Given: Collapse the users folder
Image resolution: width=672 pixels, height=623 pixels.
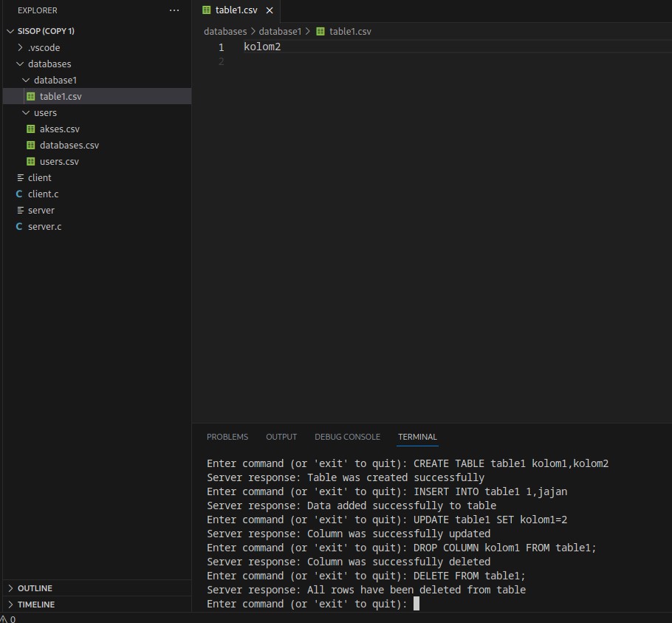Looking at the screenshot, I should [x=26, y=113].
